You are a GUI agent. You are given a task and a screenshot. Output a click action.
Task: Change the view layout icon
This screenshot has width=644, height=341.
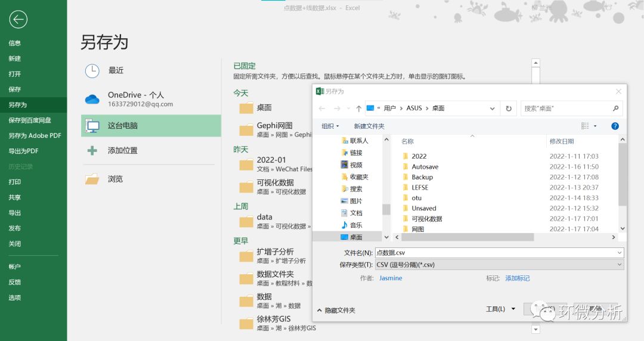pos(586,126)
